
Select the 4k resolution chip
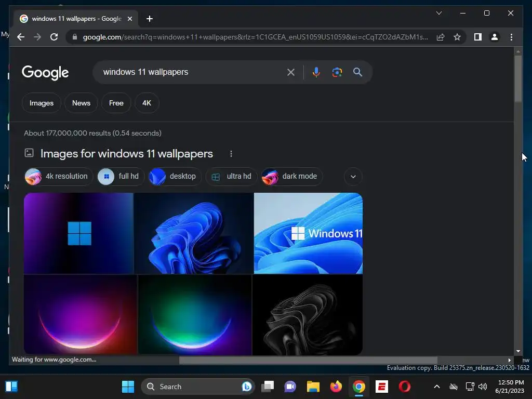58,177
